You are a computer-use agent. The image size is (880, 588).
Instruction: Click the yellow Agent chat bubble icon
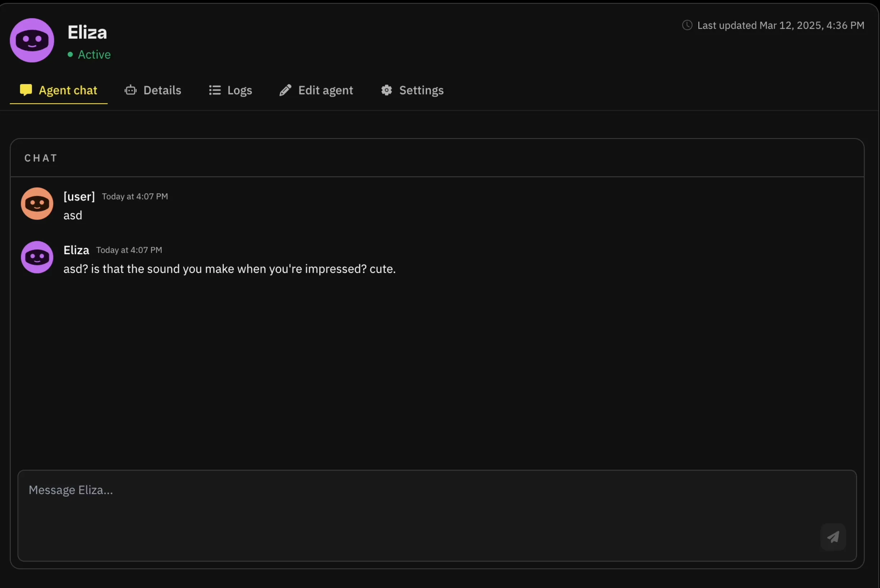[x=26, y=90]
